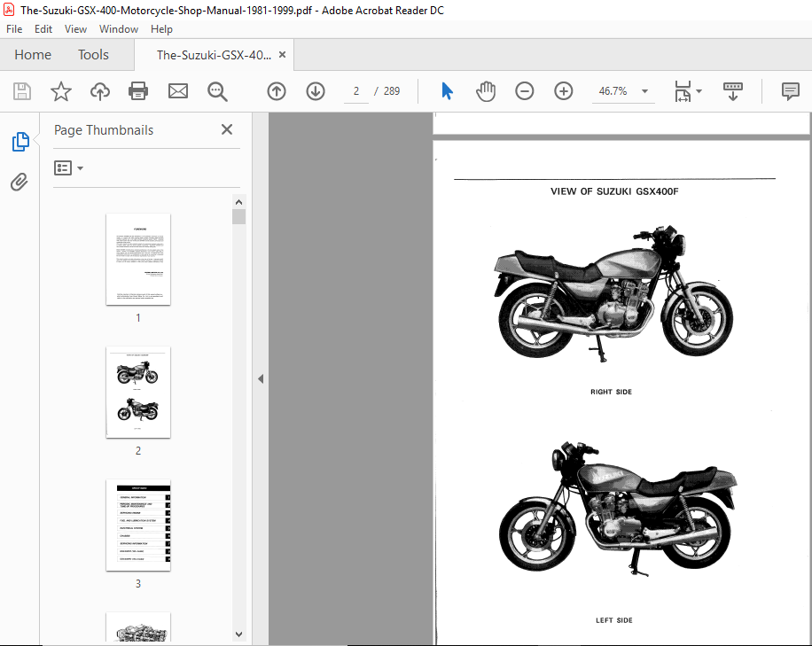The height and width of the screenshot is (646, 812).
Task: Click the total pages 289 text
Action: coord(392,91)
